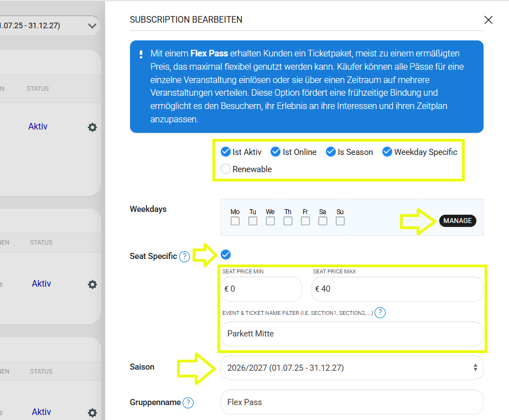Click the Parkett Mitte filter field
The width and height of the screenshot is (509, 420).
click(x=351, y=334)
